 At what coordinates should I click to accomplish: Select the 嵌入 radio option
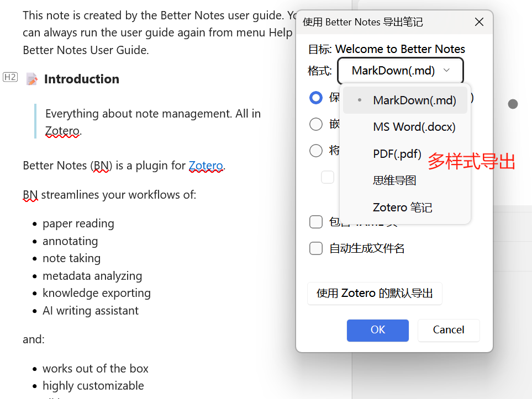click(315, 124)
